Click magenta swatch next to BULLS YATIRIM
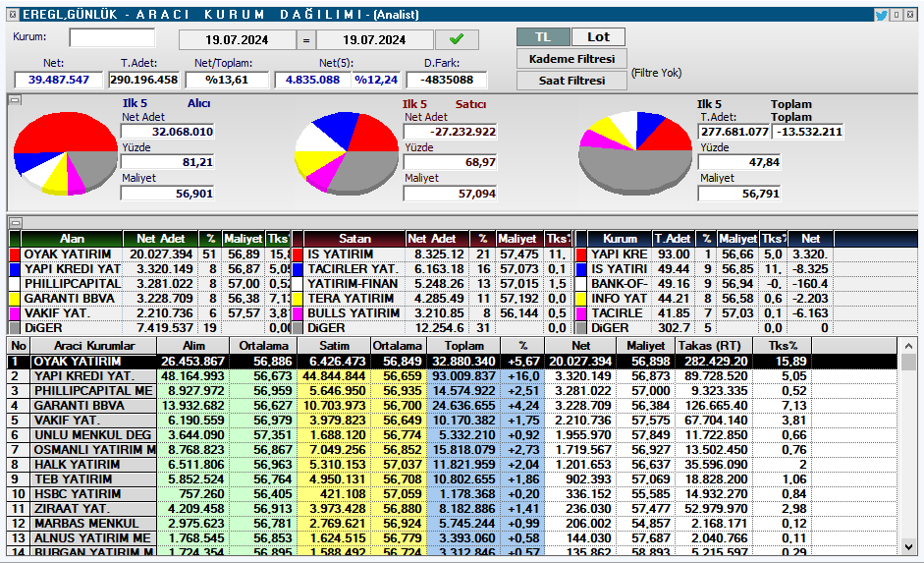The height and width of the screenshot is (563, 924). [x=298, y=313]
